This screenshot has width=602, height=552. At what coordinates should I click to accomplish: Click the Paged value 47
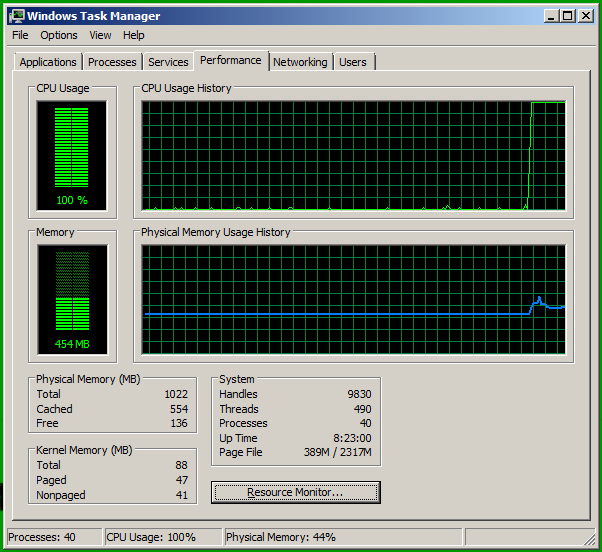182,480
